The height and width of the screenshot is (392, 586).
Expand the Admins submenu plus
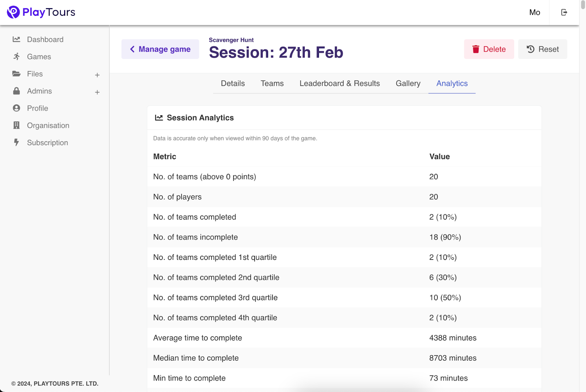[x=97, y=92]
